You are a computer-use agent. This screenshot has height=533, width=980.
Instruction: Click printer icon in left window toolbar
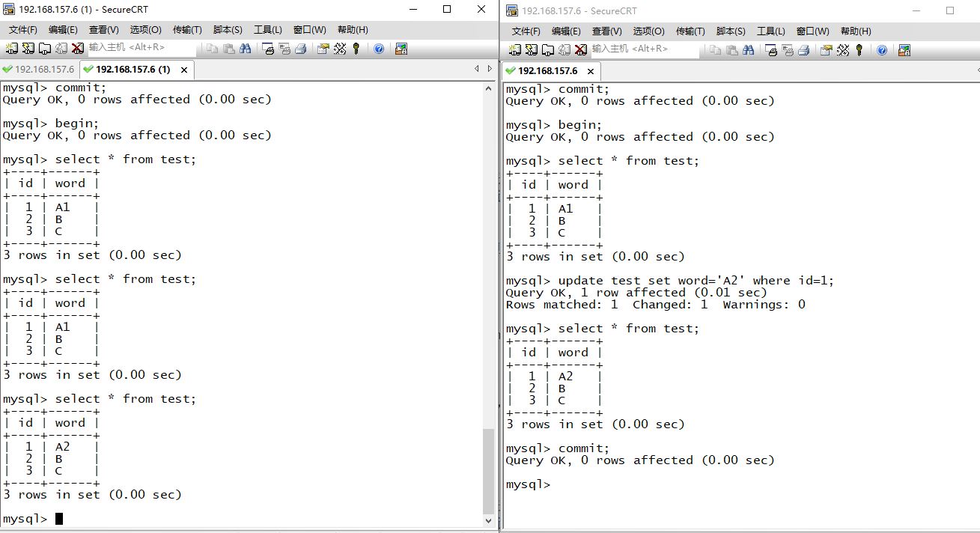click(301, 48)
